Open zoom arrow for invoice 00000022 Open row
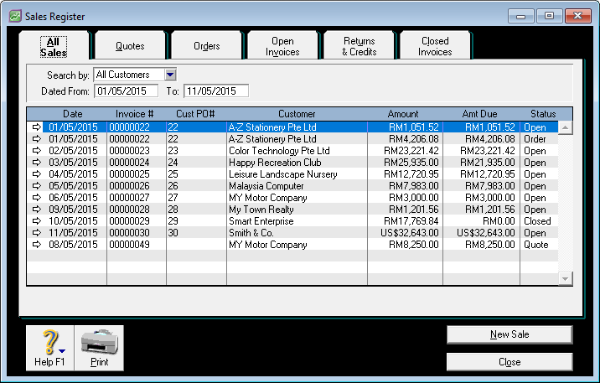 tap(36, 127)
